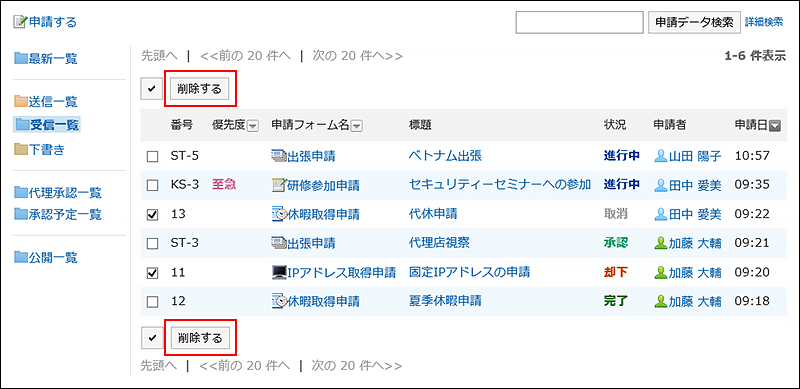The width and height of the screenshot is (800, 389).
Task: Open the 申請フォーム名 column filter dropdown
Action: point(357,126)
